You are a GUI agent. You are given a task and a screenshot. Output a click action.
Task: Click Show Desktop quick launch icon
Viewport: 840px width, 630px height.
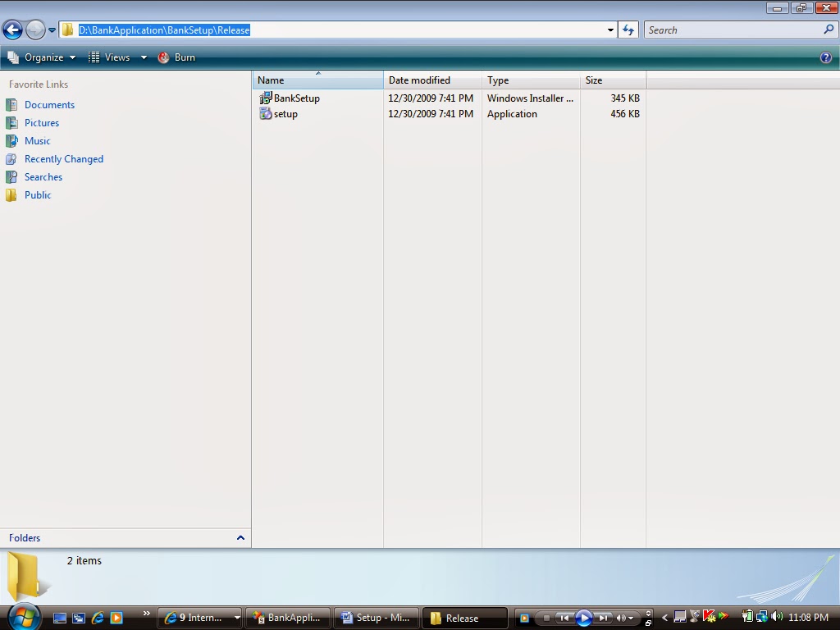coord(59,618)
